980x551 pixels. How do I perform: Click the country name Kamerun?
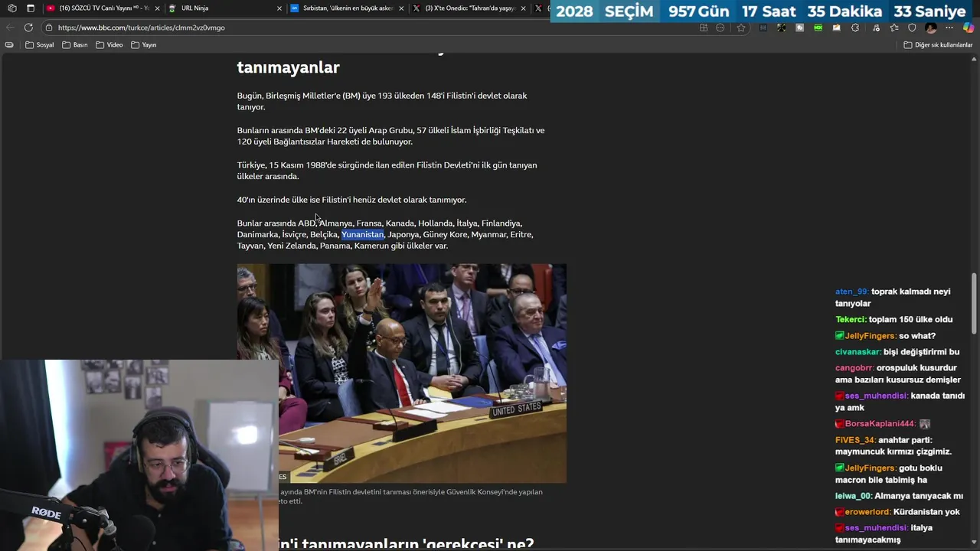[371, 246]
